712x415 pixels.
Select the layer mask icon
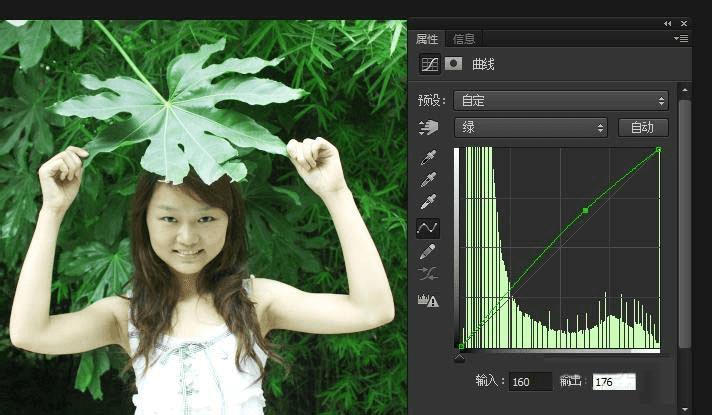click(x=453, y=64)
